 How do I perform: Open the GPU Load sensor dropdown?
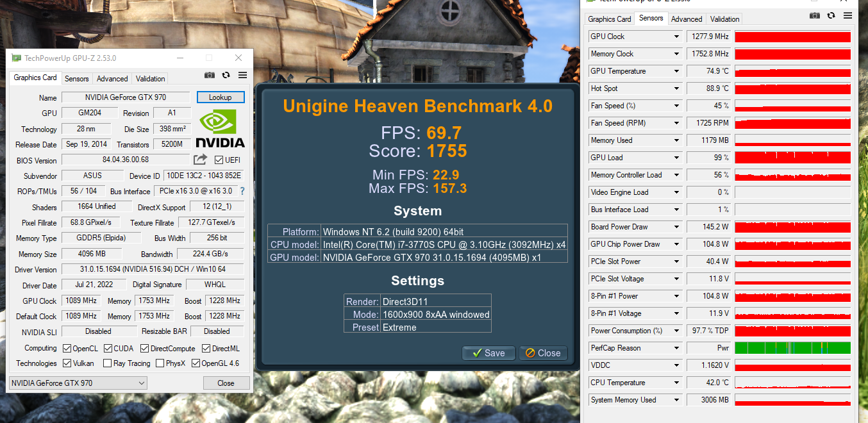coord(676,158)
